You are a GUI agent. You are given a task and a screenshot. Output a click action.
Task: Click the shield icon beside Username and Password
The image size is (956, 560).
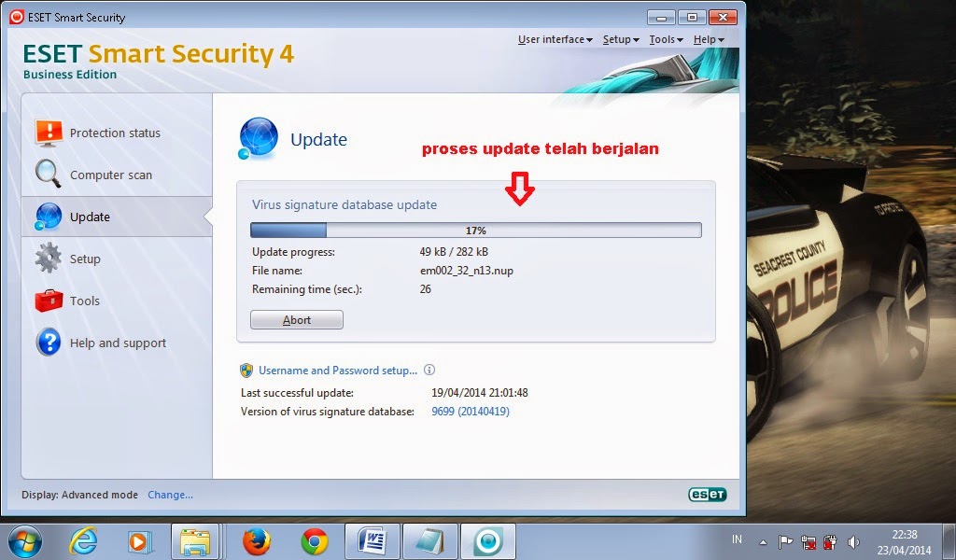click(246, 370)
